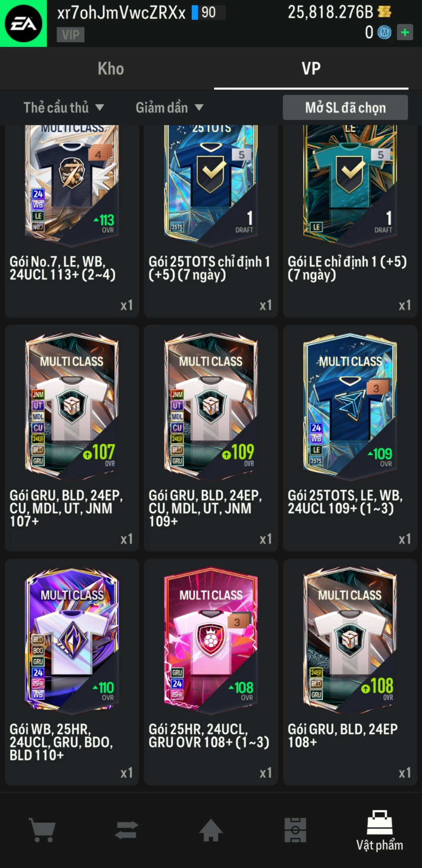
Task: Select the Gói WB, 25HR 110+ pack
Action: click(x=72, y=673)
